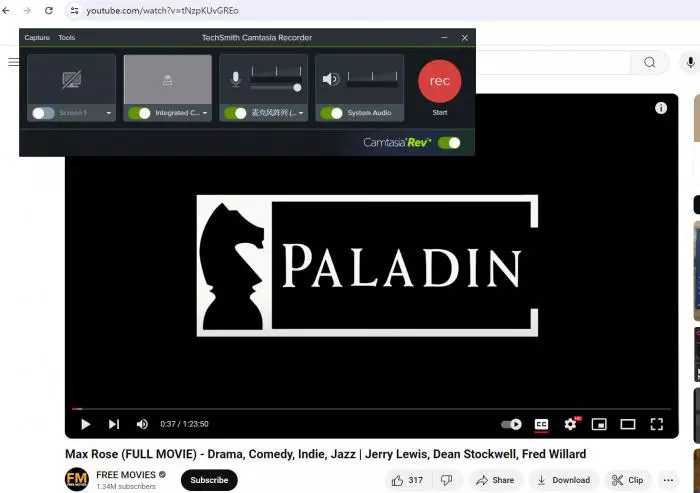Subscribe to FREE MOVIES channel
The image size is (700, 493).
point(209,480)
